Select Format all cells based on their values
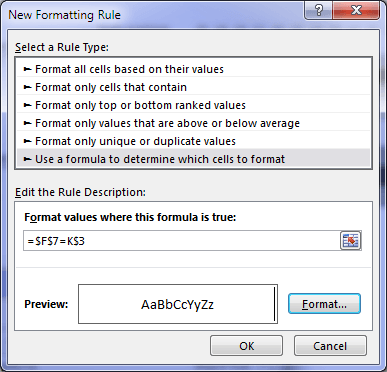This screenshot has height=372, width=387. point(193,69)
